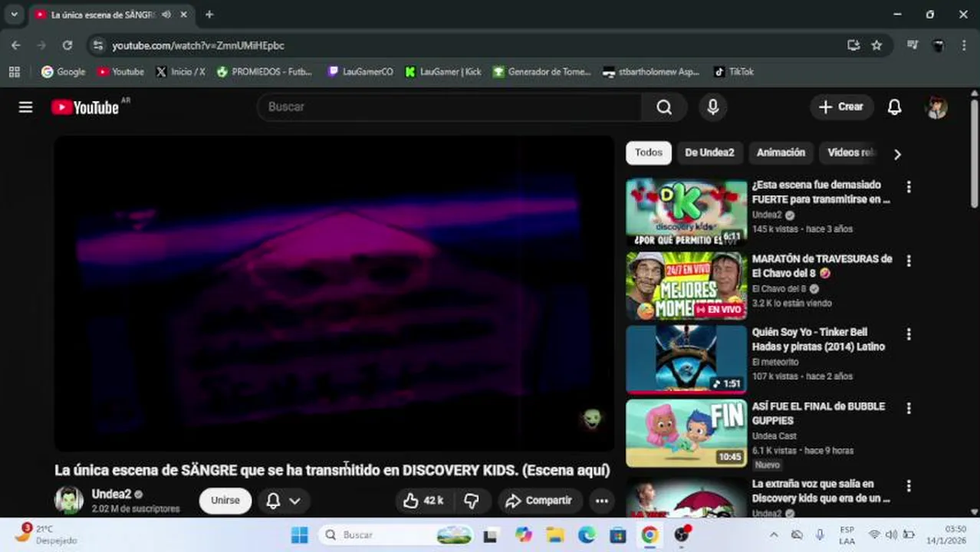
Task: Switch to the La única escena browser tab
Action: pos(102,15)
